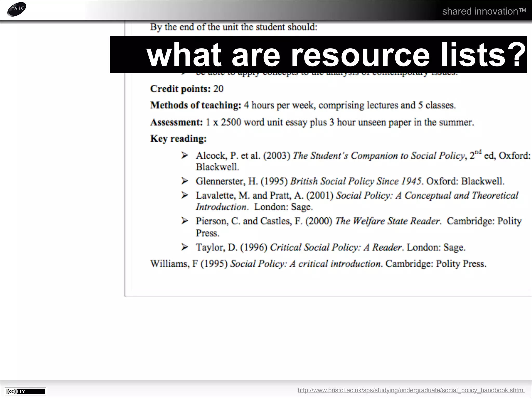Click the arrow bullet beside Lavalette entry
Screen dimensions: 532x399
185,195
